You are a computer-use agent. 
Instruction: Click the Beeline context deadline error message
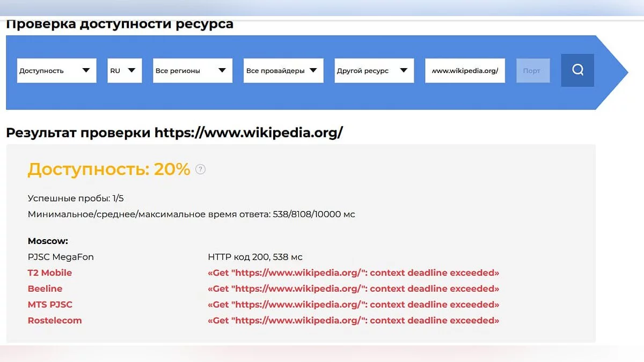pyautogui.click(x=353, y=289)
